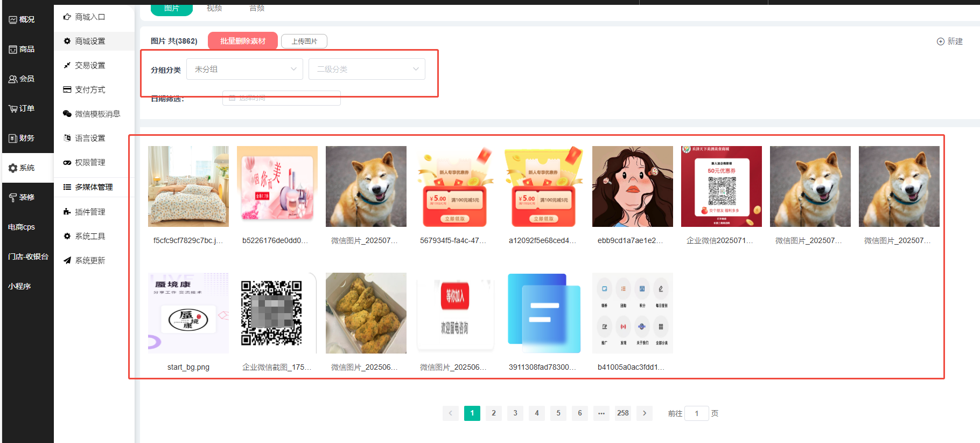This screenshot has height=443, width=980.
Task: Click the 上传图片 upload button
Action: (x=304, y=41)
